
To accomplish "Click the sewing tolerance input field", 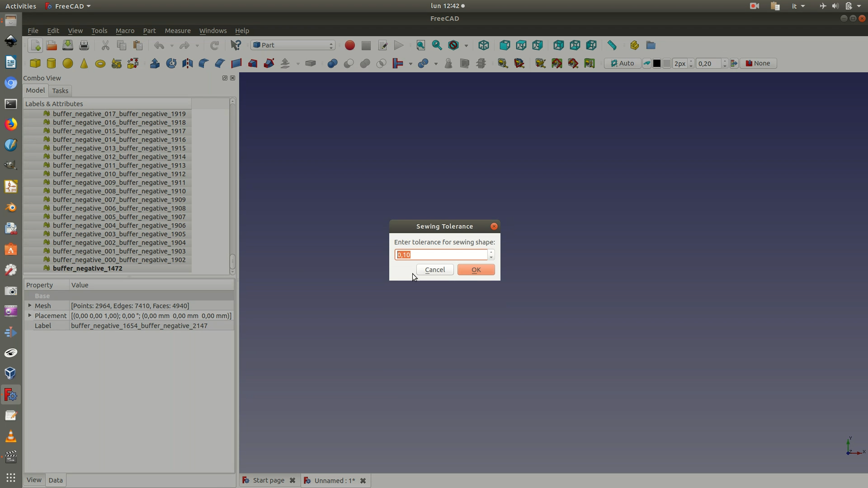I will pyautogui.click(x=441, y=255).
